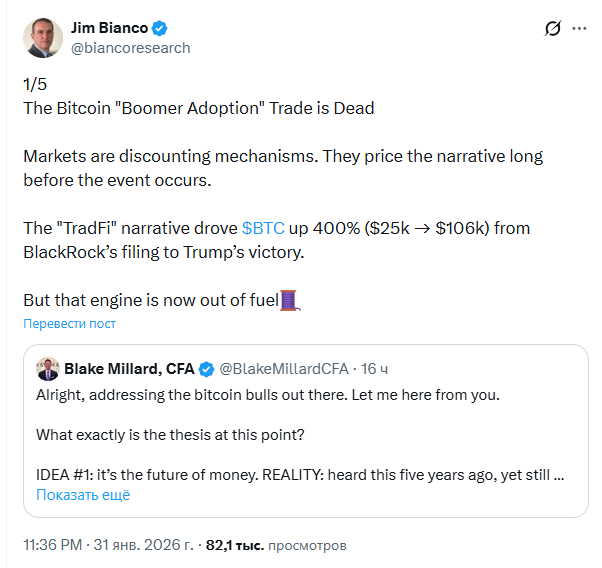
Task: Go to the @biancoresearch handle
Action: (130, 48)
